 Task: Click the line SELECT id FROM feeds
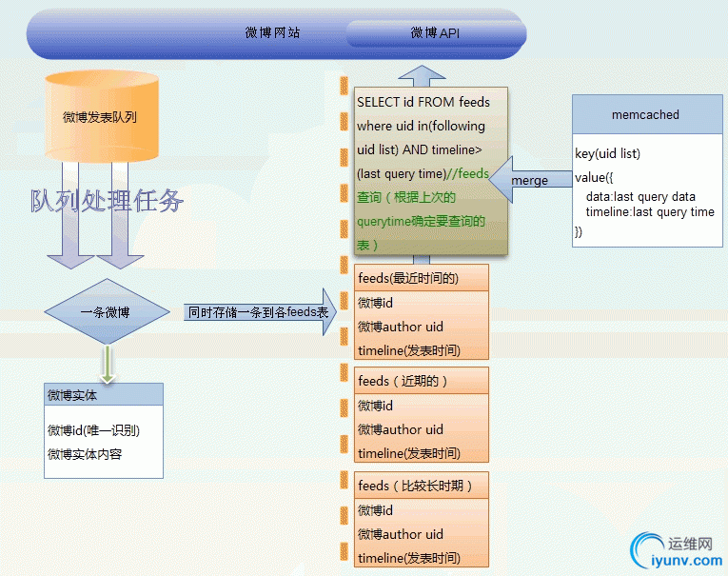pyautogui.click(x=423, y=102)
